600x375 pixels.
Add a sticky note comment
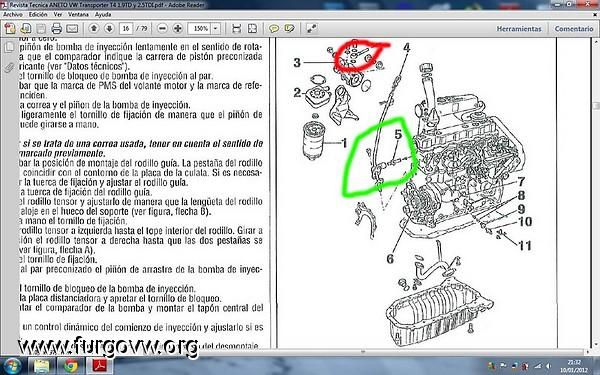[274, 29]
